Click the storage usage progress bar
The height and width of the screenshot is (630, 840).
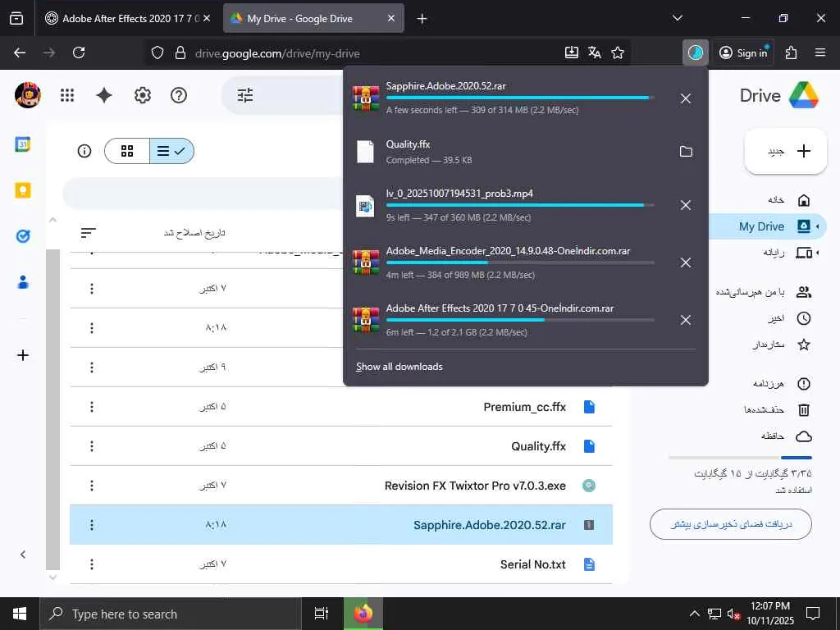741,458
